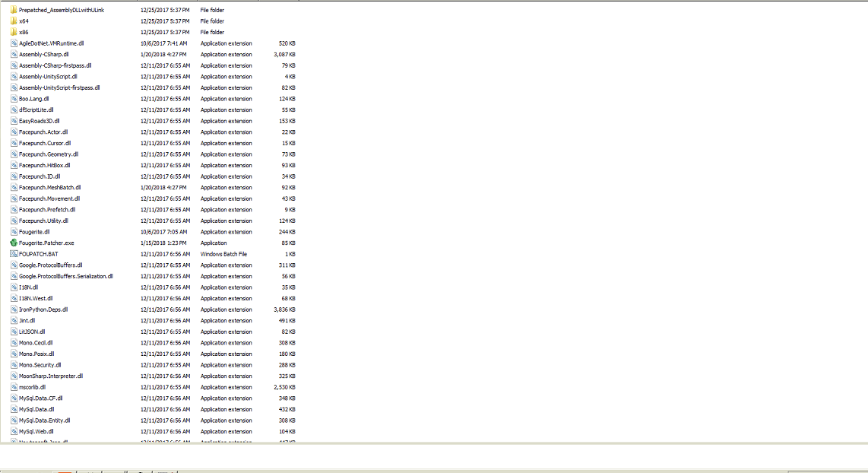
Task: Click the 1/15/2018 1:23 PM date of Fougerite.Patcher.exe
Action: point(163,243)
